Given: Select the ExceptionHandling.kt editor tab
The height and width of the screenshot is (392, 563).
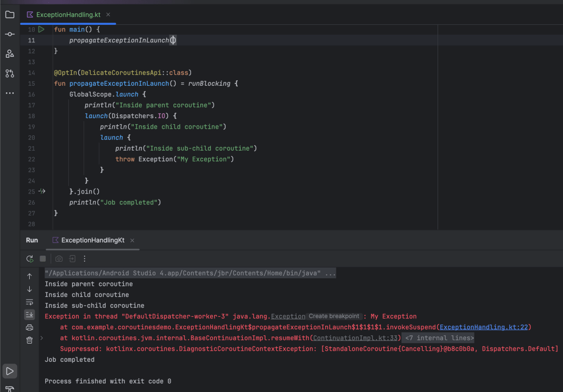Looking at the screenshot, I should [x=68, y=15].
